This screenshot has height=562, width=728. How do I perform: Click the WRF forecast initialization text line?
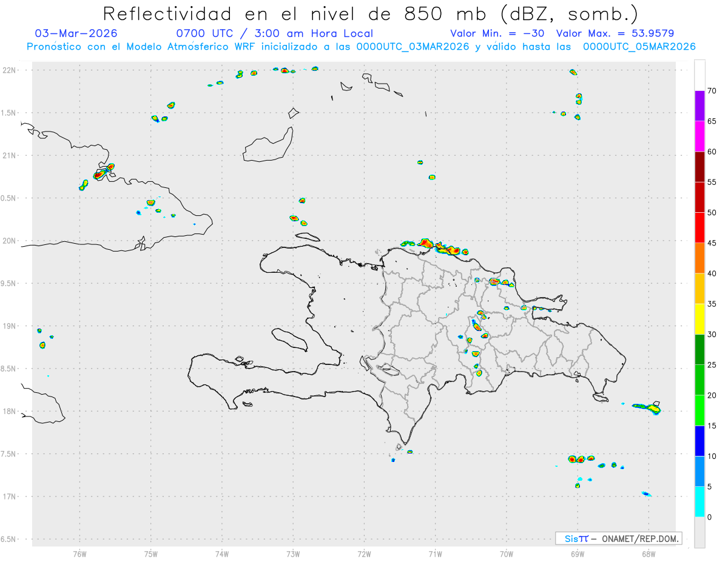(362, 47)
